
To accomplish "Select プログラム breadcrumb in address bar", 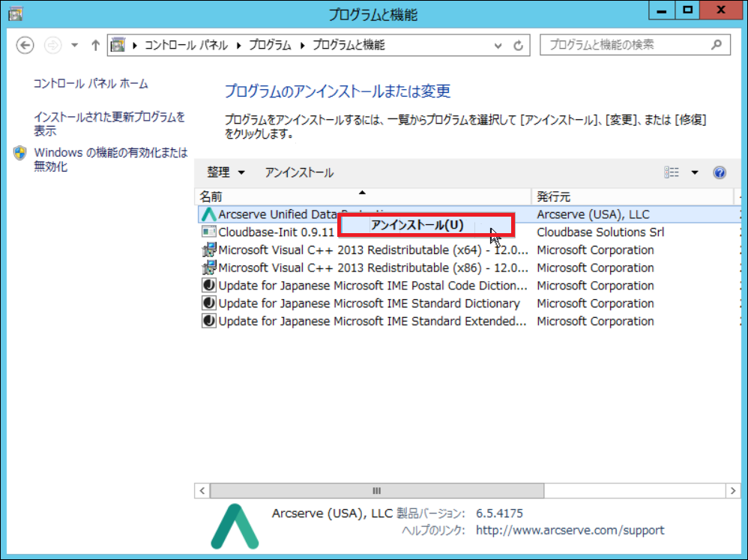I will [270, 45].
